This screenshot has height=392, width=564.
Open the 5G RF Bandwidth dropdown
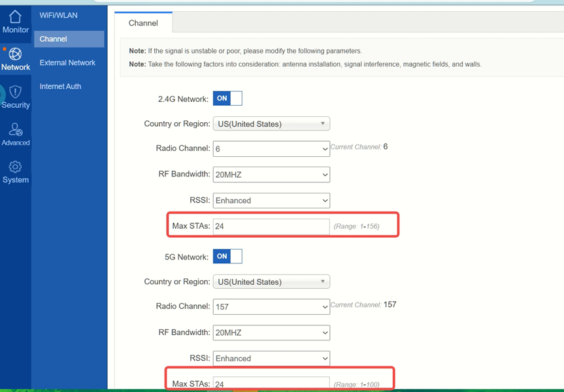pos(271,333)
